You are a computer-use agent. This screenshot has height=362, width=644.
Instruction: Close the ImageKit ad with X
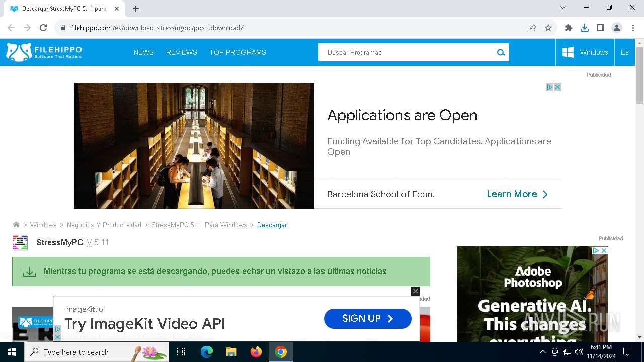coord(415,291)
